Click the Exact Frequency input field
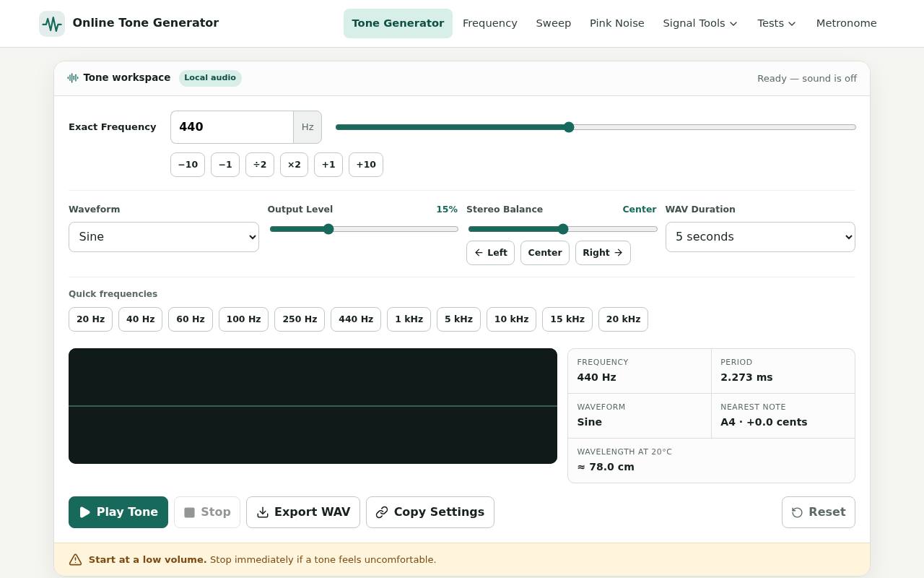Image resolution: width=924 pixels, height=578 pixels. pyautogui.click(x=232, y=127)
